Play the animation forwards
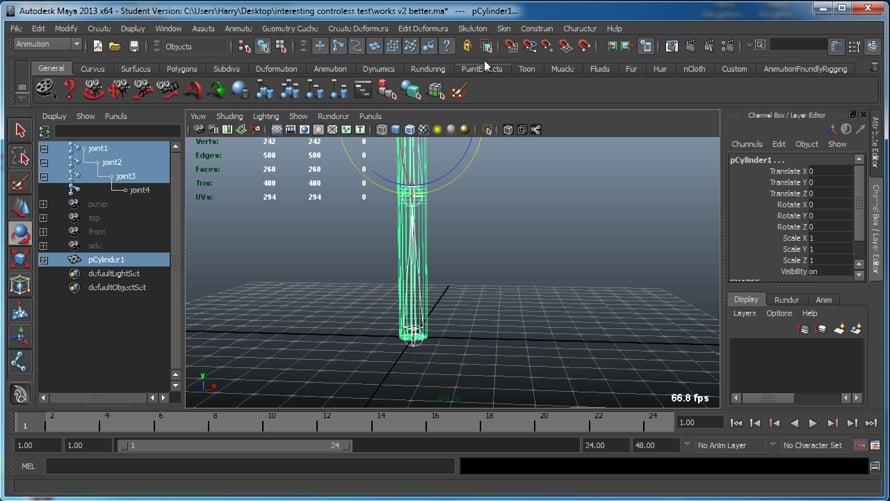Viewport: 890px width, 501px height. pos(813,423)
